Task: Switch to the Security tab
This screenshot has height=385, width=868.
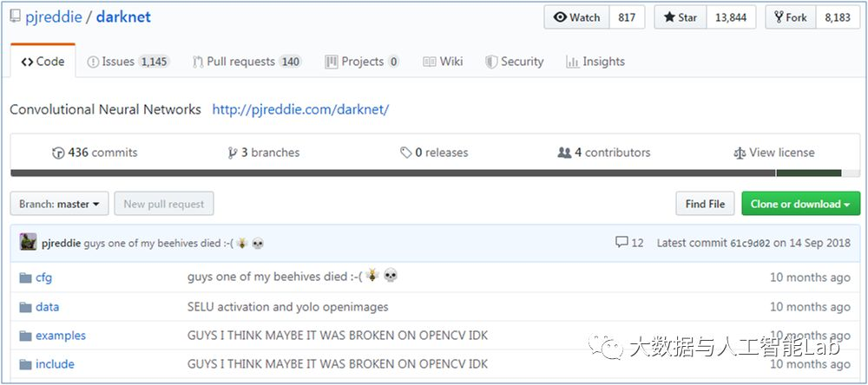Action: (514, 62)
